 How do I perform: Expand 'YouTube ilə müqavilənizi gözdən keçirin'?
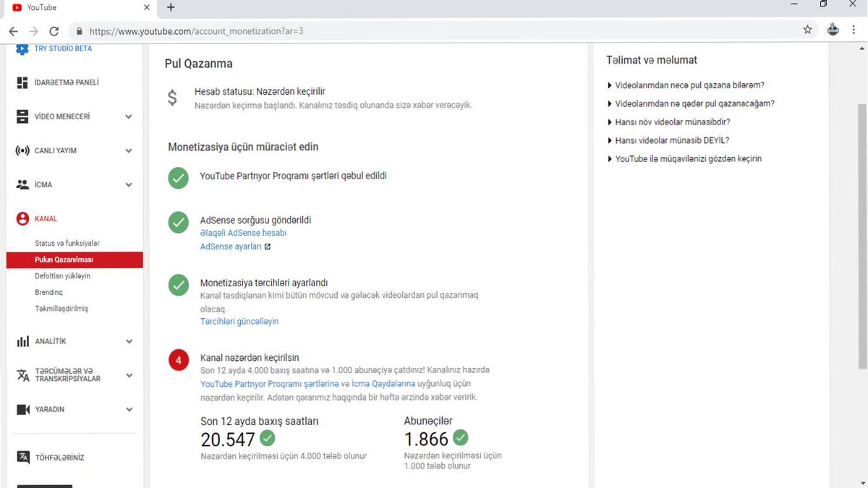tap(685, 158)
